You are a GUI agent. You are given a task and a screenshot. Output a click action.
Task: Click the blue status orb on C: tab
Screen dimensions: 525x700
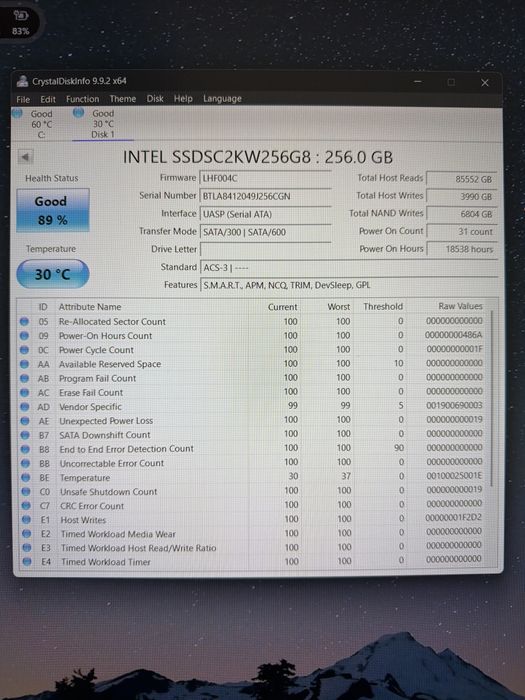[x=17, y=113]
